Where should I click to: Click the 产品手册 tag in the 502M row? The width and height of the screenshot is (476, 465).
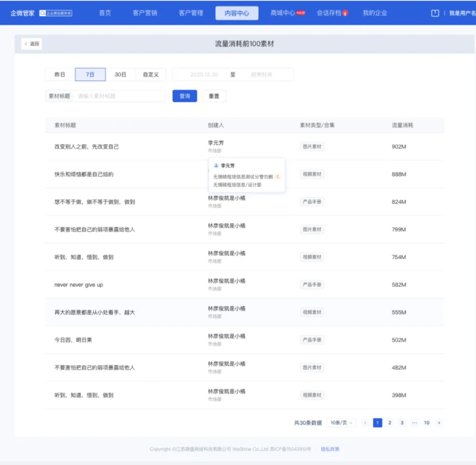point(312,340)
